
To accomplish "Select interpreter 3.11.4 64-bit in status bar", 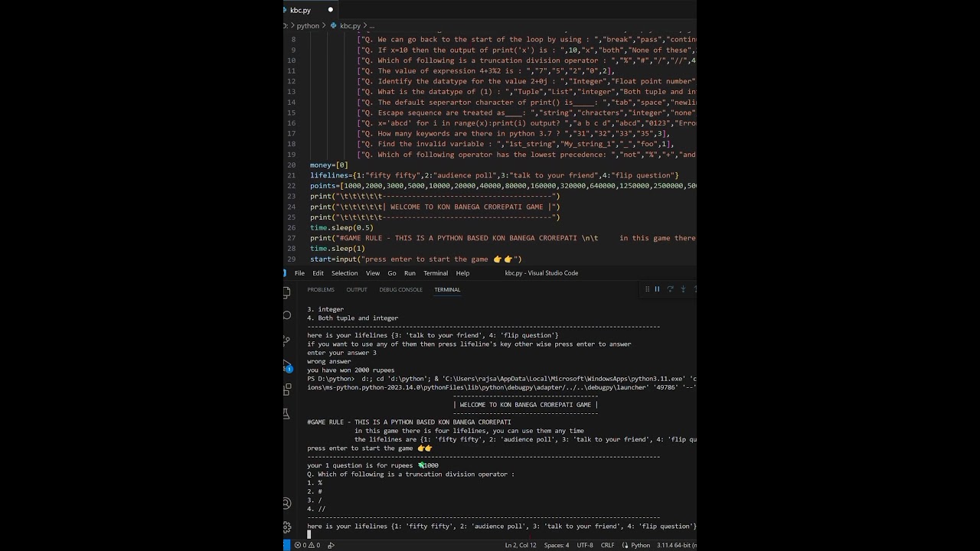I will point(675,545).
